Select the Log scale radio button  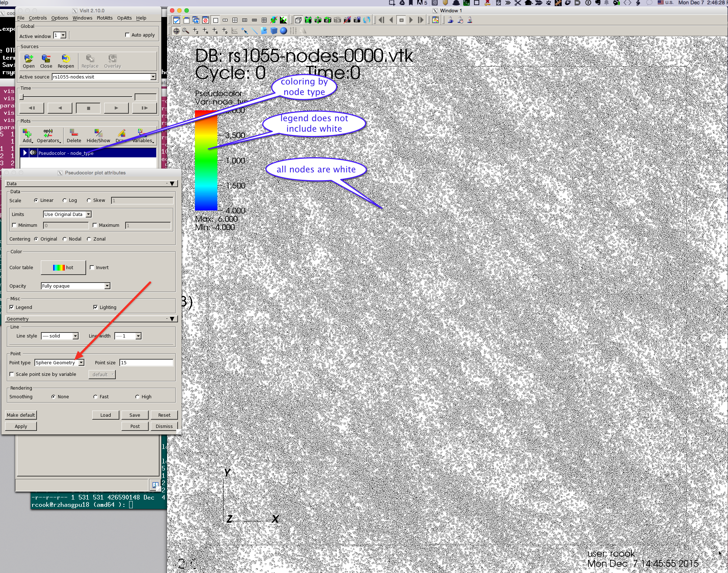pos(65,200)
